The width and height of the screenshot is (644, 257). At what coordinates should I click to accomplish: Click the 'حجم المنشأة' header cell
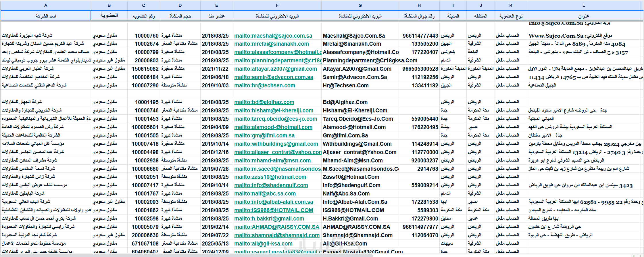pyautogui.click(x=180, y=16)
